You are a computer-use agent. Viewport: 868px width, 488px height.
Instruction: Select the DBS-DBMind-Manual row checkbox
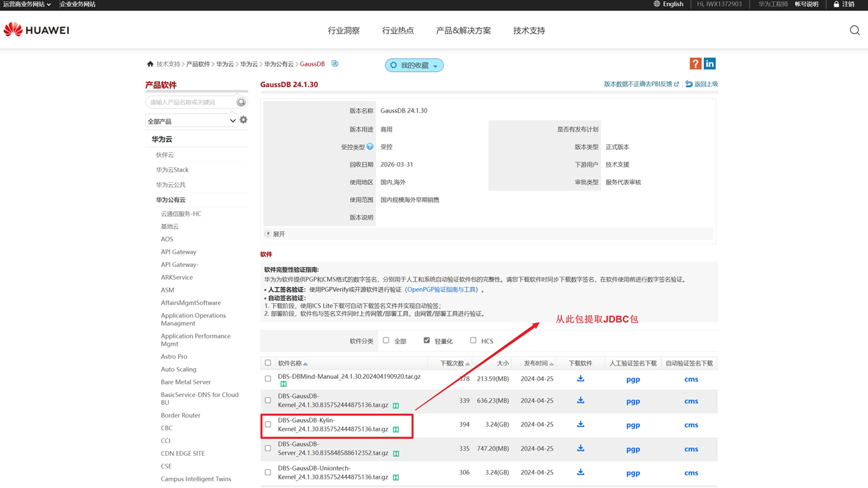tap(268, 379)
